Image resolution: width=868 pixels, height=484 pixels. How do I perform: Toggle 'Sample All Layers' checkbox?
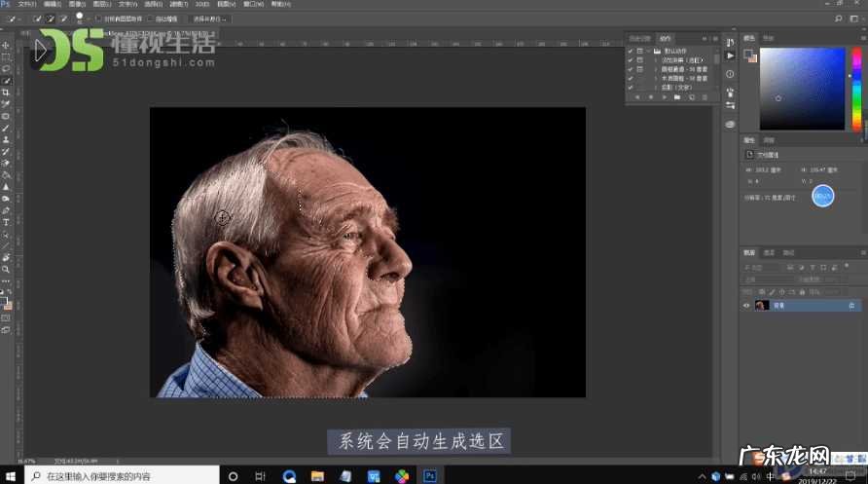[97, 19]
